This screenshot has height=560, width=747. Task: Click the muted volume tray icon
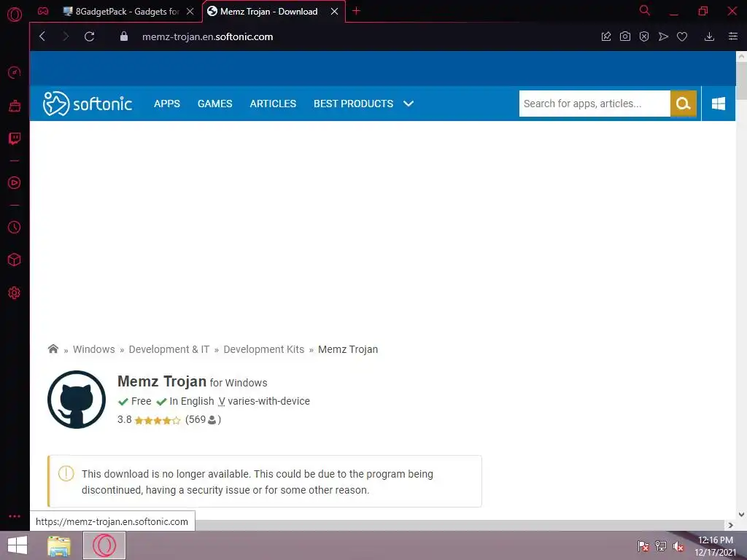click(x=678, y=545)
